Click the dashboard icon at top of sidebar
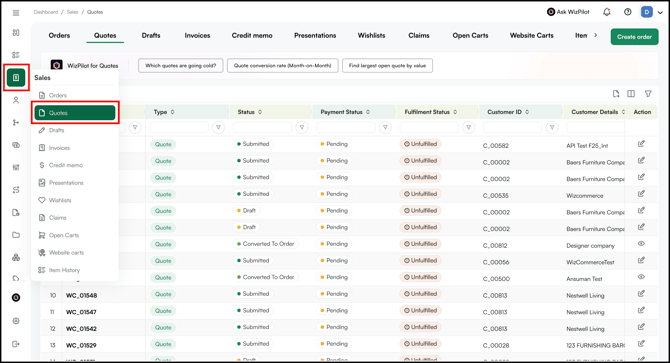This screenshot has width=670, height=363. (x=16, y=32)
